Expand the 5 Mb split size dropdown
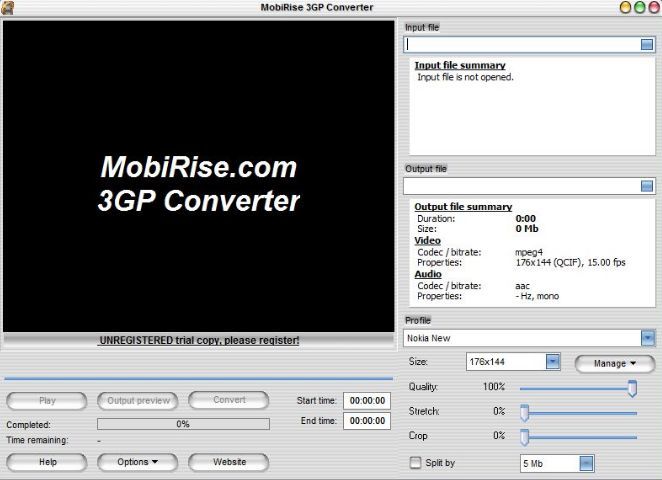Screen dimensions: 662x480 (x=586, y=463)
